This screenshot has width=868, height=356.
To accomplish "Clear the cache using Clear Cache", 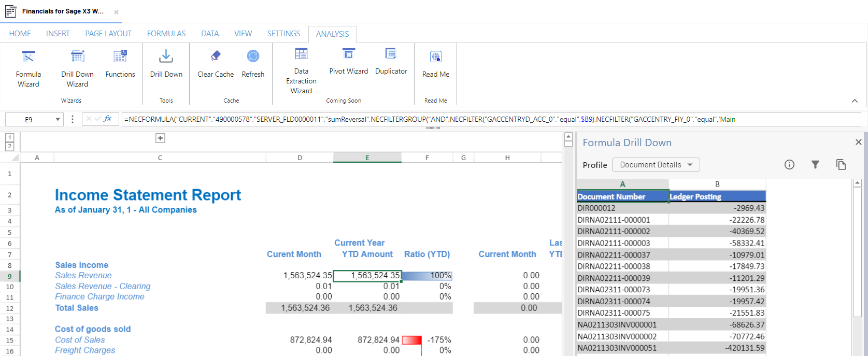I will tap(216, 64).
